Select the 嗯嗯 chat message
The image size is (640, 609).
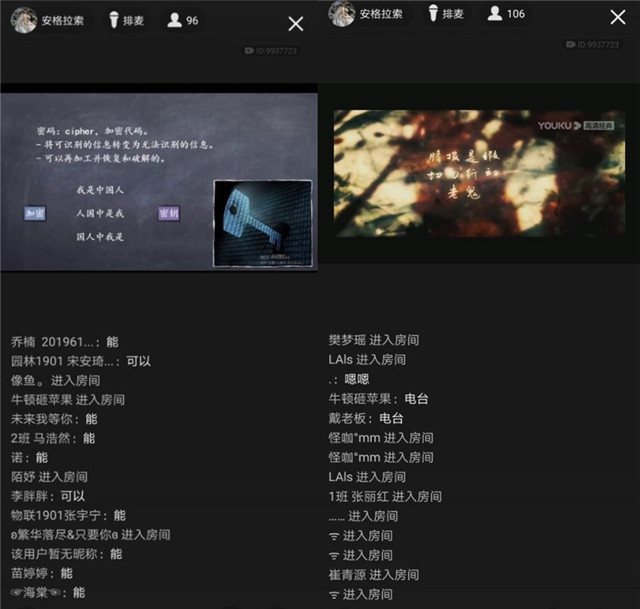click(349, 379)
